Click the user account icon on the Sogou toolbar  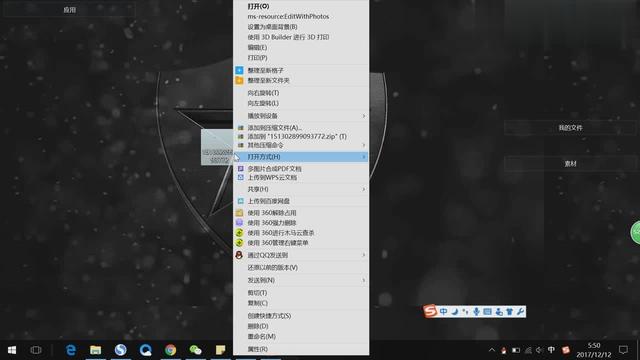pyautogui.click(x=499, y=312)
